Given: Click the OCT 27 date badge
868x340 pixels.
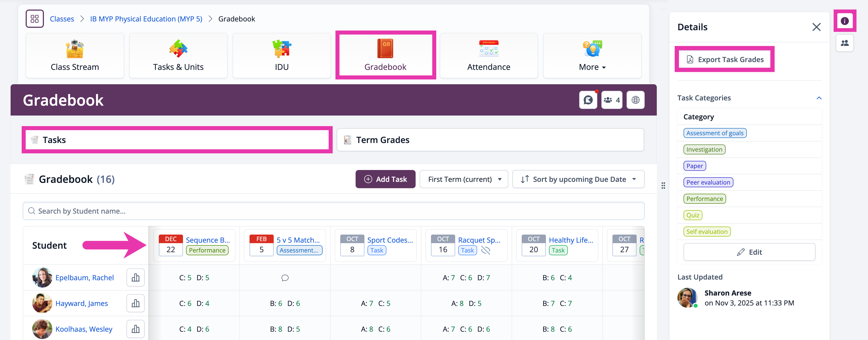Looking at the screenshot, I should (624, 245).
